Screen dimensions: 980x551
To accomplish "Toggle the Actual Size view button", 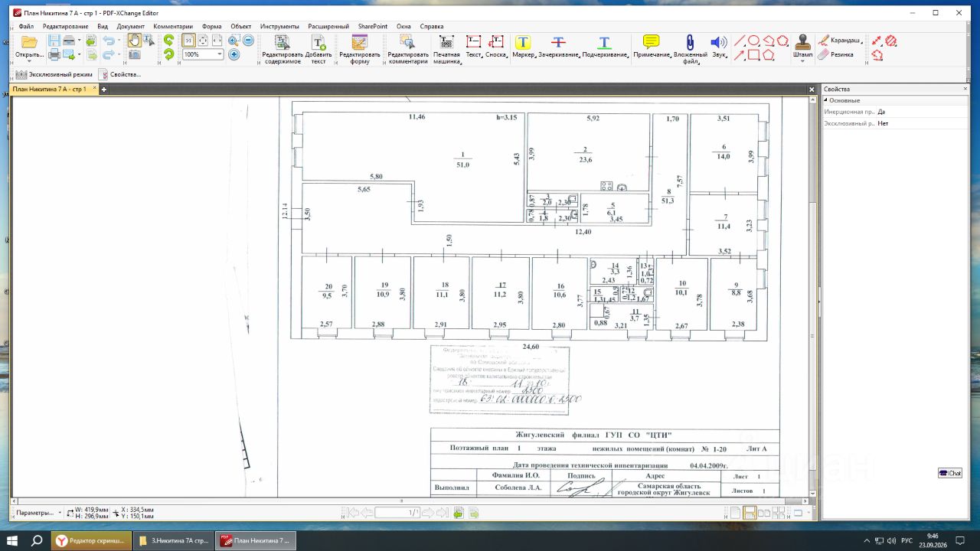I will coord(188,41).
